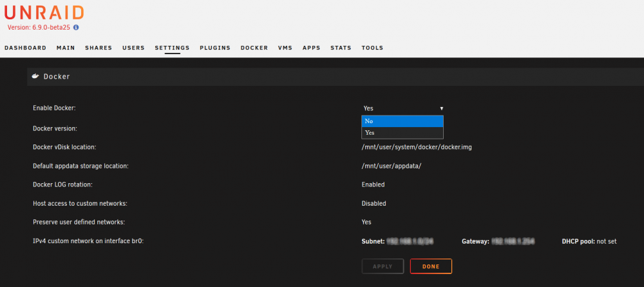Viewport: 644px width, 287px height.
Task: Click the Docker version label
Action: point(55,128)
